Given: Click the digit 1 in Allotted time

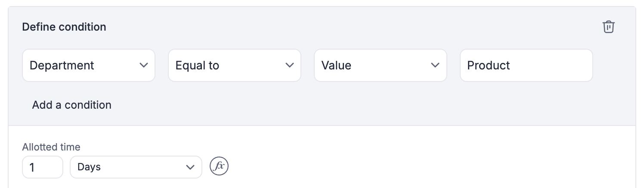Looking at the screenshot, I should pos(32,167).
